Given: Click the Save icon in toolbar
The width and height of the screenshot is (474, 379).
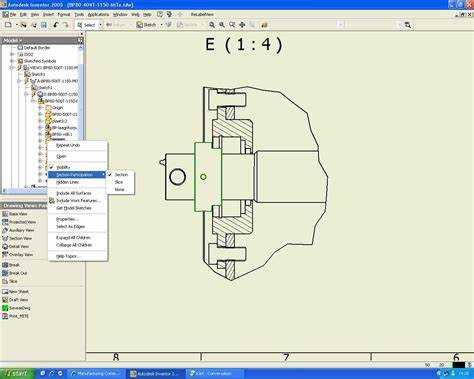Looking at the screenshot, I should [44, 25].
